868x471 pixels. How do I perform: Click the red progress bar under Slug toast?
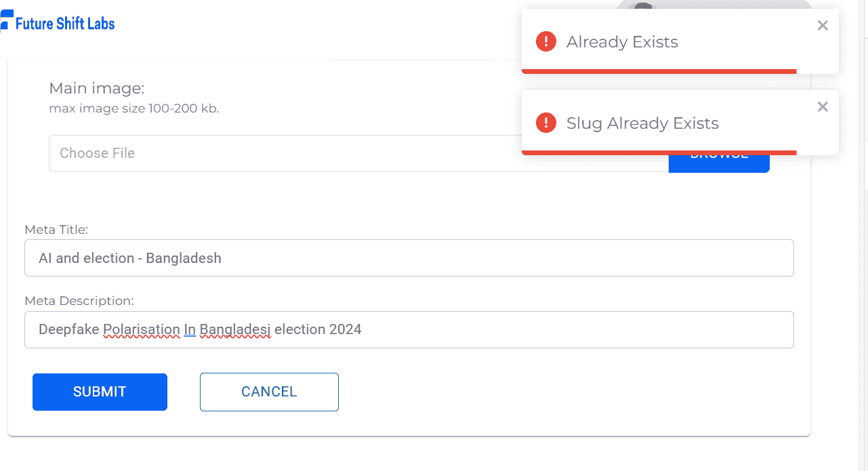coord(659,152)
